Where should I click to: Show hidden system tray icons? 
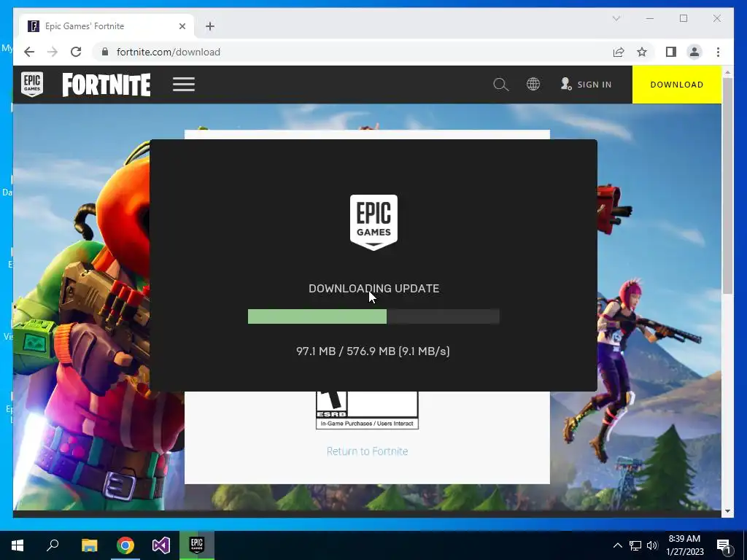tap(617, 545)
